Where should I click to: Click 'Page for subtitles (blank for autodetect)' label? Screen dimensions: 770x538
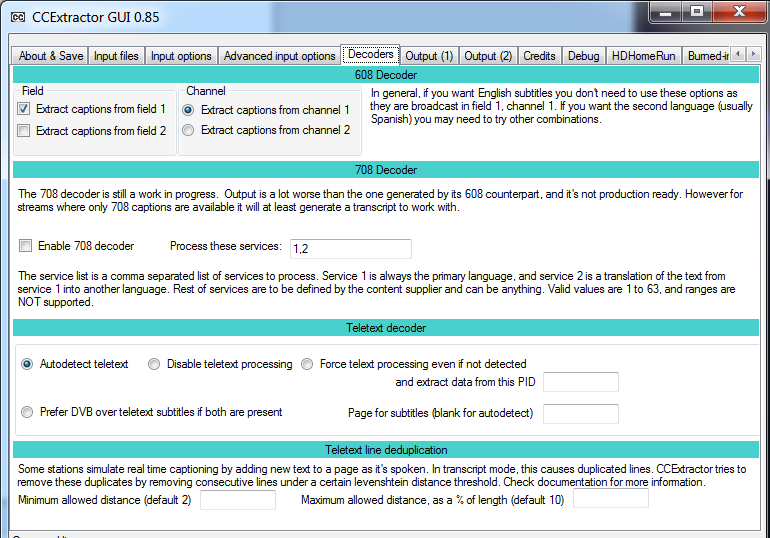click(440, 413)
